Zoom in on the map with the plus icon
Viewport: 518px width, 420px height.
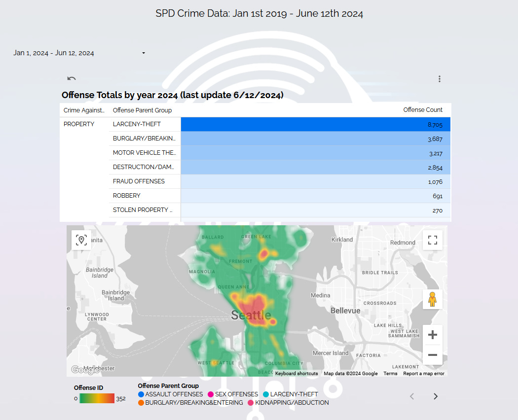tap(432, 334)
